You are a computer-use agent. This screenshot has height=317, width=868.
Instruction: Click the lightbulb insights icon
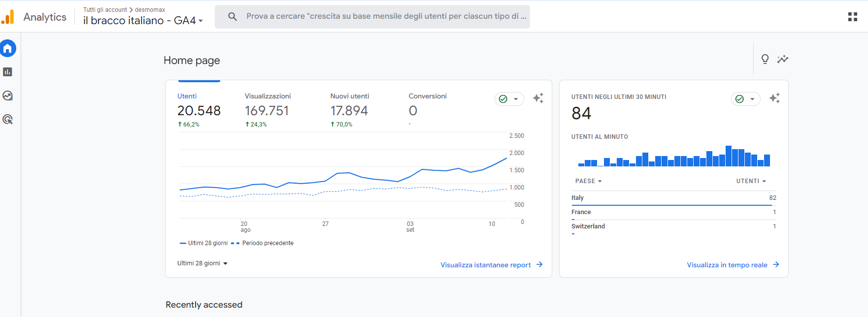[765, 59]
